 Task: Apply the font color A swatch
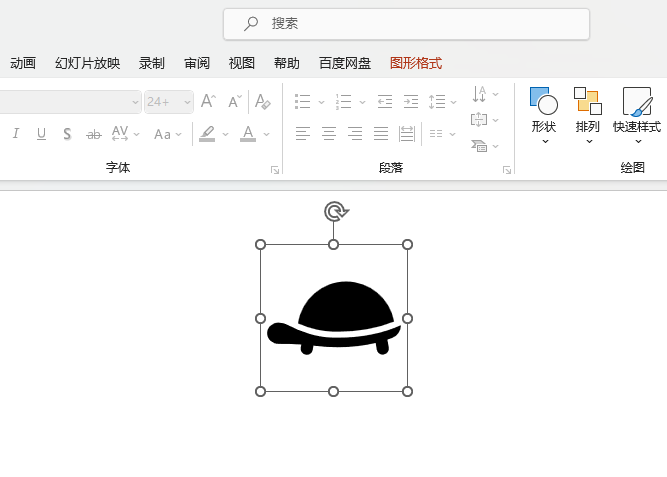[x=248, y=134]
